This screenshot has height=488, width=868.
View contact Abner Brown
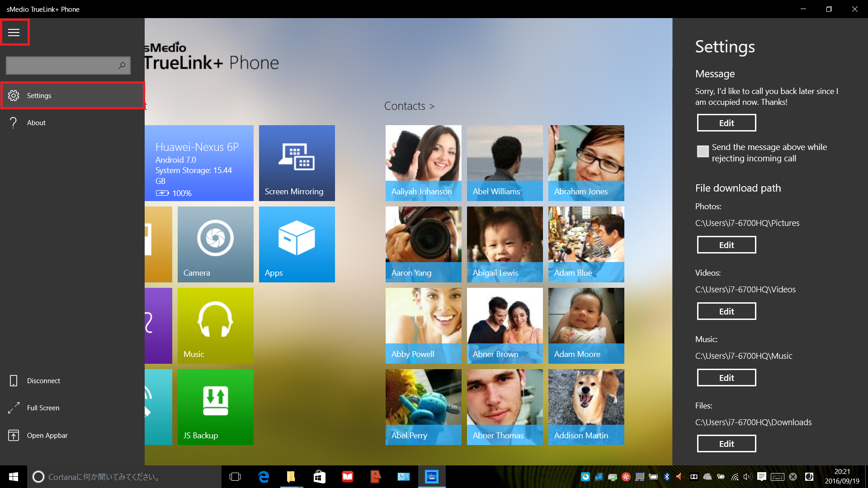click(x=505, y=326)
